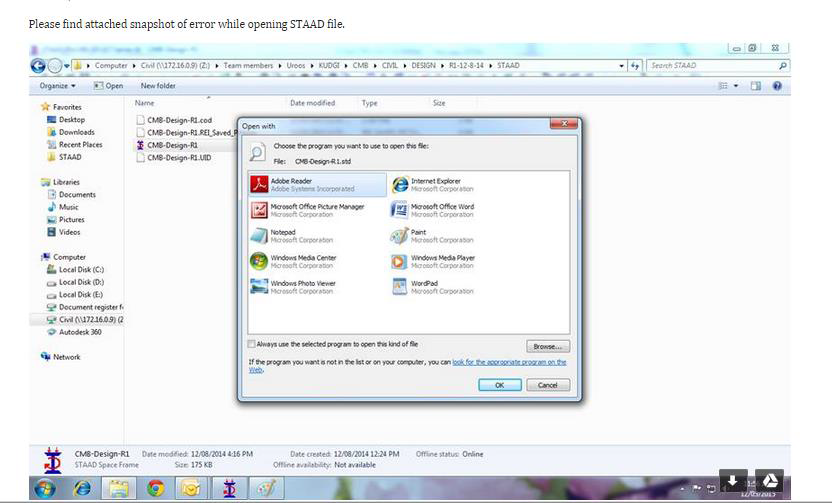Image resolution: width=832 pixels, height=503 pixels.
Task: Open the recent pages dropdown next to Forward
Action: tap(67, 66)
